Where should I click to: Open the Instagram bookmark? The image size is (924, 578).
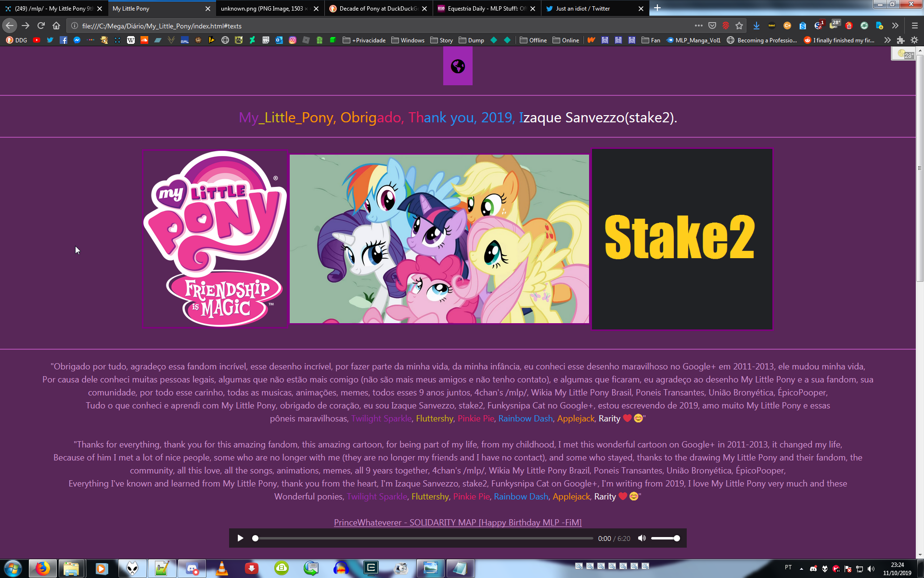[293, 40]
